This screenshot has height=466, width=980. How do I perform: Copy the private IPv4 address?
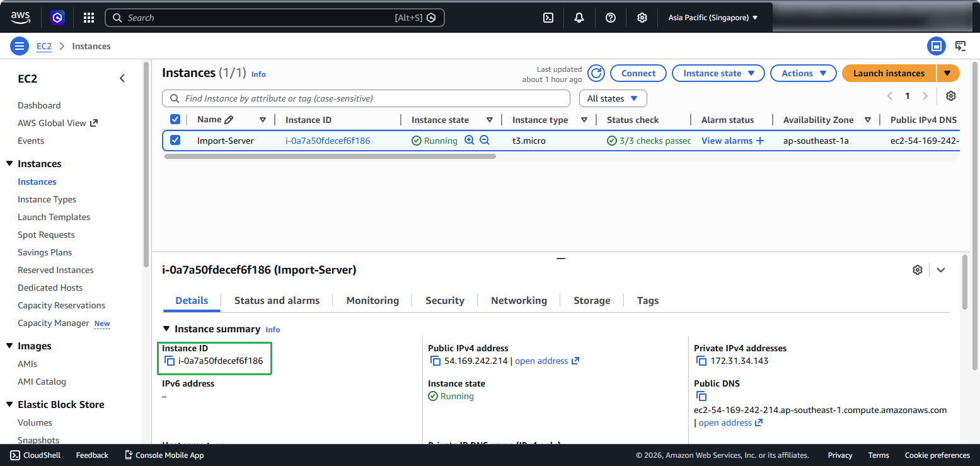[x=701, y=361]
